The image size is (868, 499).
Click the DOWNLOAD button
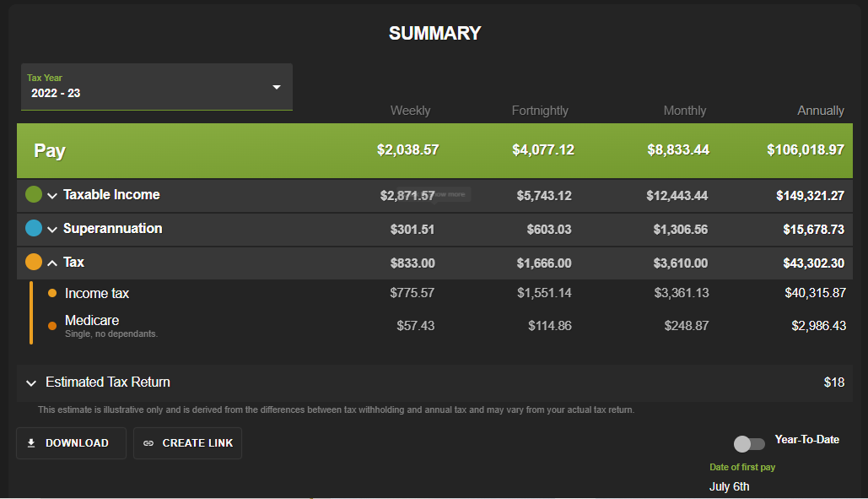click(x=72, y=443)
